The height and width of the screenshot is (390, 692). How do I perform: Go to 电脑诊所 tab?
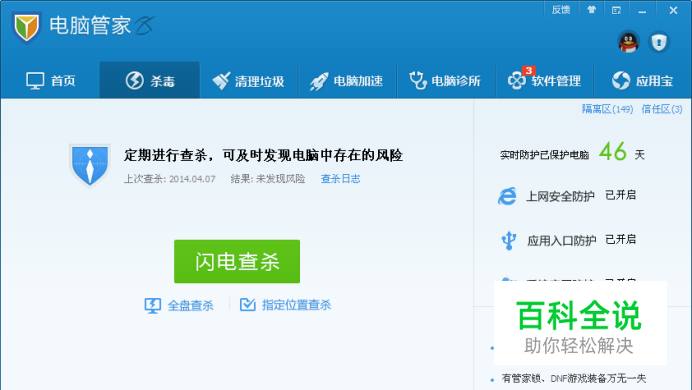point(446,81)
